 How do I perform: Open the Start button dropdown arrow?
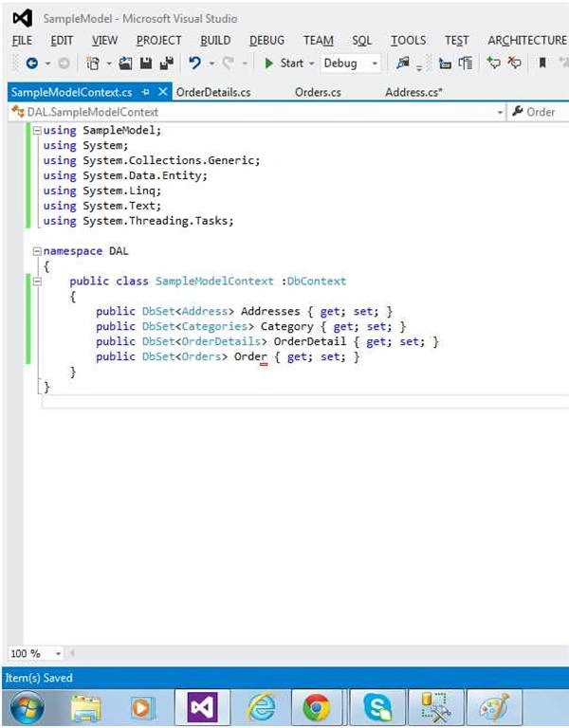(312, 64)
